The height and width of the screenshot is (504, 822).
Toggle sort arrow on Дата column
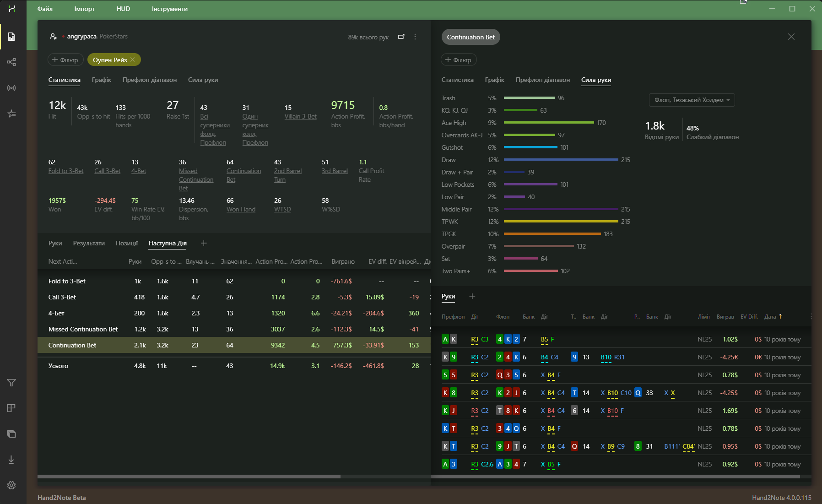pos(780,316)
